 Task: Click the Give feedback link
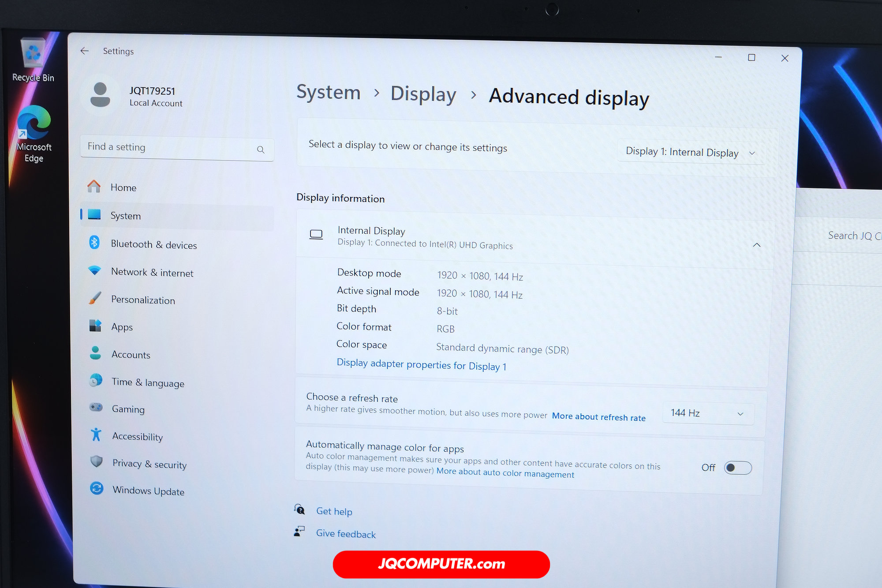point(346,534)
